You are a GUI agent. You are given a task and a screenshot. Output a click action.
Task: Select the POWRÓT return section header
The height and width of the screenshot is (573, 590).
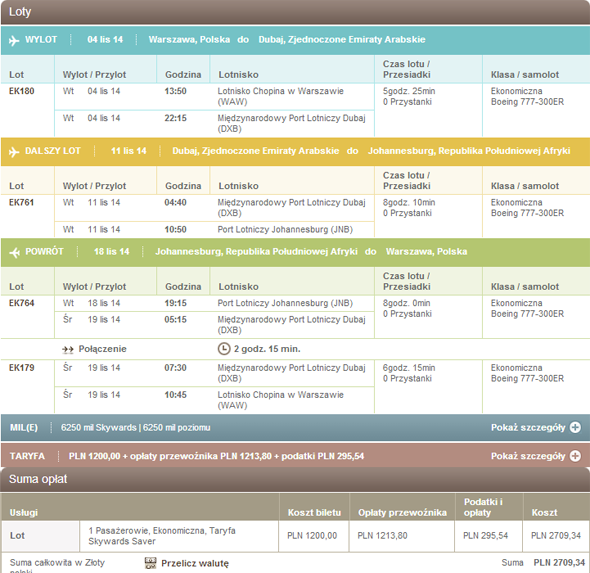(295, 252)
